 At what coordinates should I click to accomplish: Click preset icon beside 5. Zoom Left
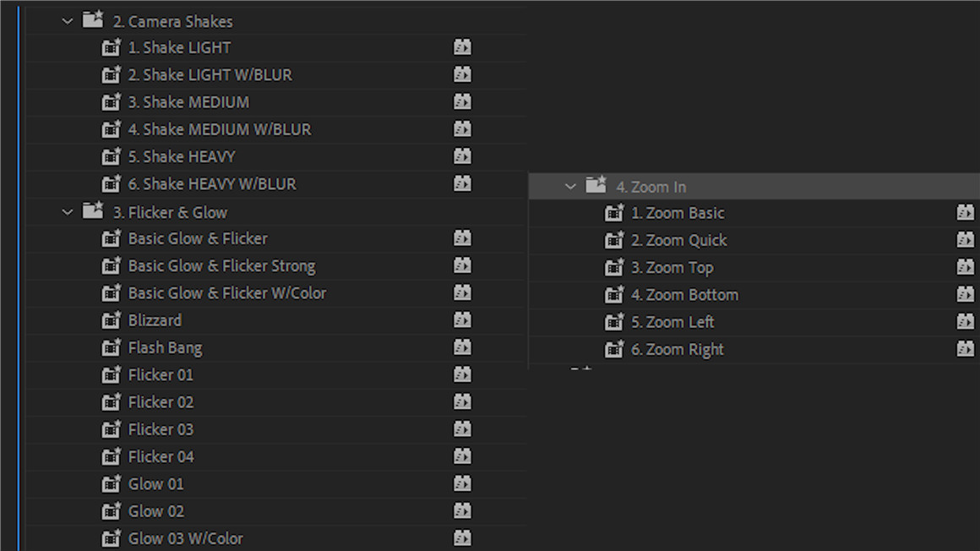tap(613, 322)
